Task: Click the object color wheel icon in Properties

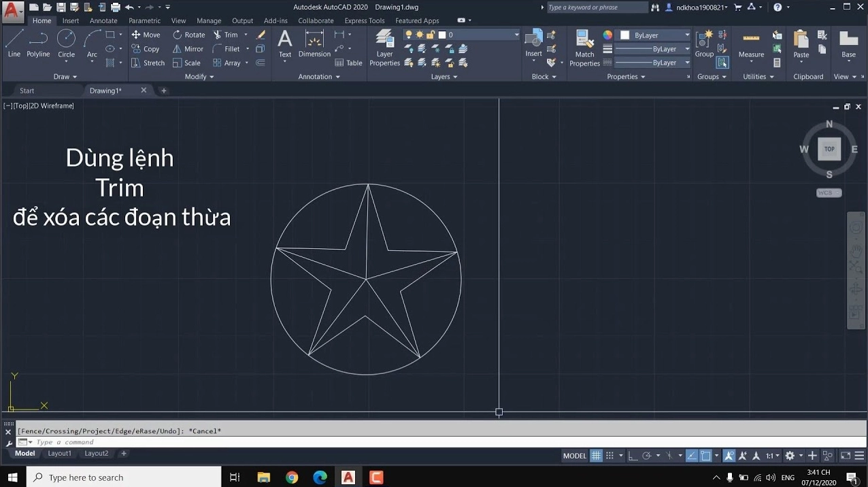Action: click(x=607, y=35)
